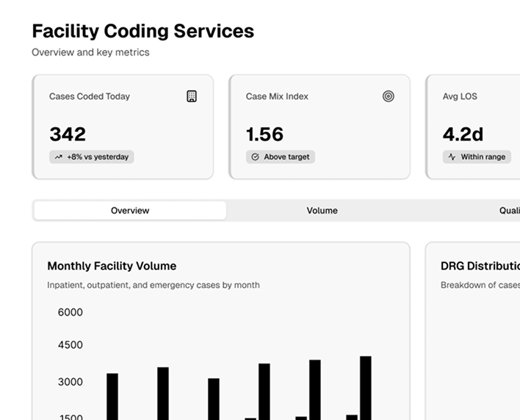Click the activity pulse icon beside Within range
The height and width of the screenshot is (420, 520).
(x=452, y=157)
